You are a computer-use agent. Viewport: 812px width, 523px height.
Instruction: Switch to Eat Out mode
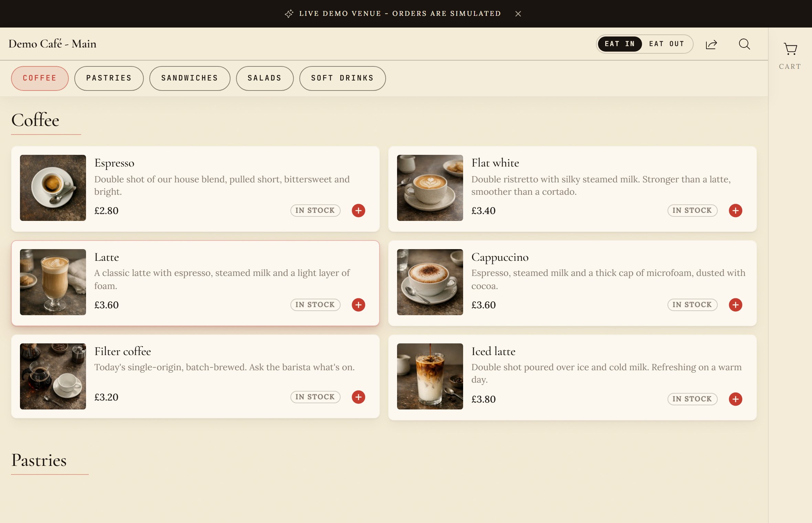666,44
